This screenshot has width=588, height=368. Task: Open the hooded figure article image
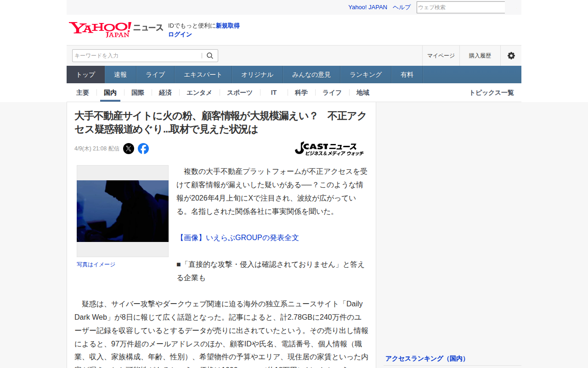point(123,211)
